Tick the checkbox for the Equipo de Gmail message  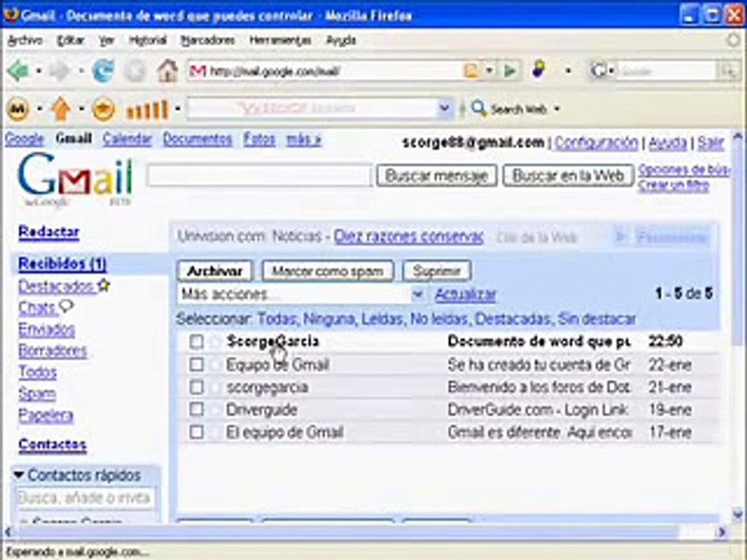(x=196, y=364)
